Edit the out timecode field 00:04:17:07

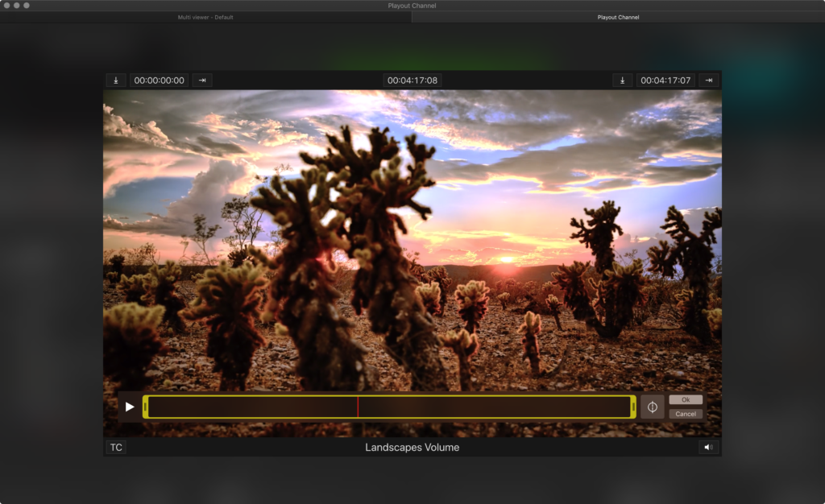point(665,81)
